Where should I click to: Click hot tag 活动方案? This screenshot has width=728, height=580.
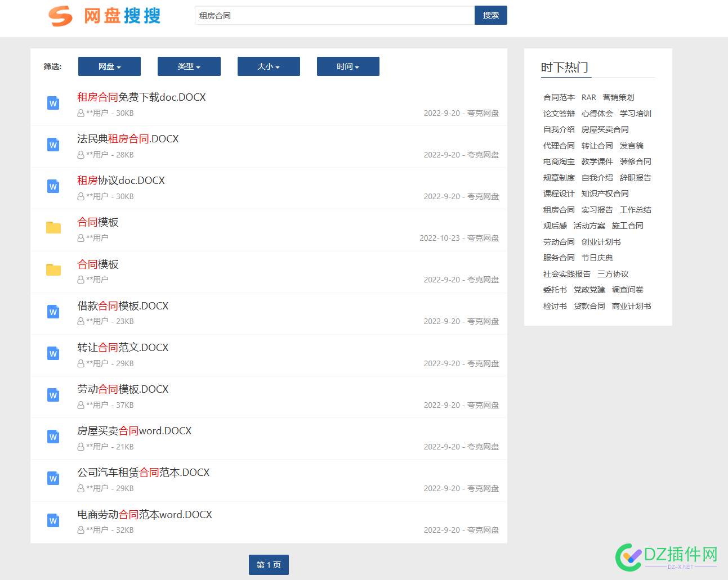coord(589,226)
